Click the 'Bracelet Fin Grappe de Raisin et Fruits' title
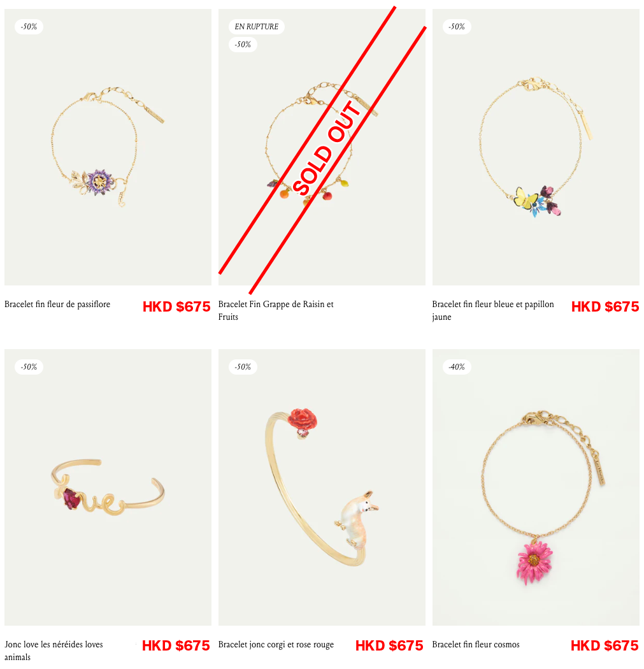Image resolution: width=644 pixels, height=669 pixels. (x=276, y=310)
